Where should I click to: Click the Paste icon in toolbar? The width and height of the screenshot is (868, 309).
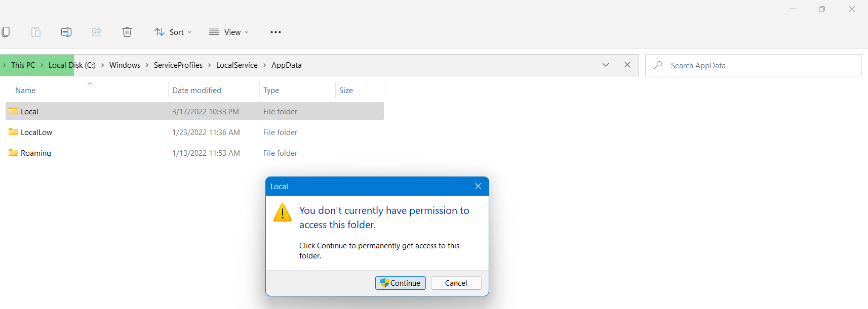pyautogui.click(x=36, y=32)
